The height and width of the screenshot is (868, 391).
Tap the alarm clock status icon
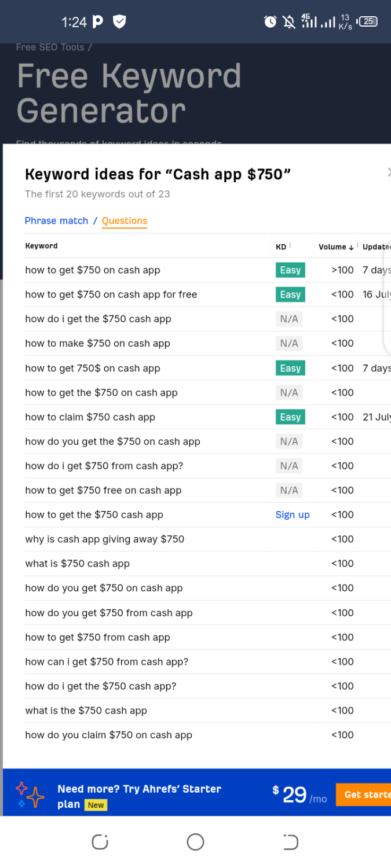271,22
